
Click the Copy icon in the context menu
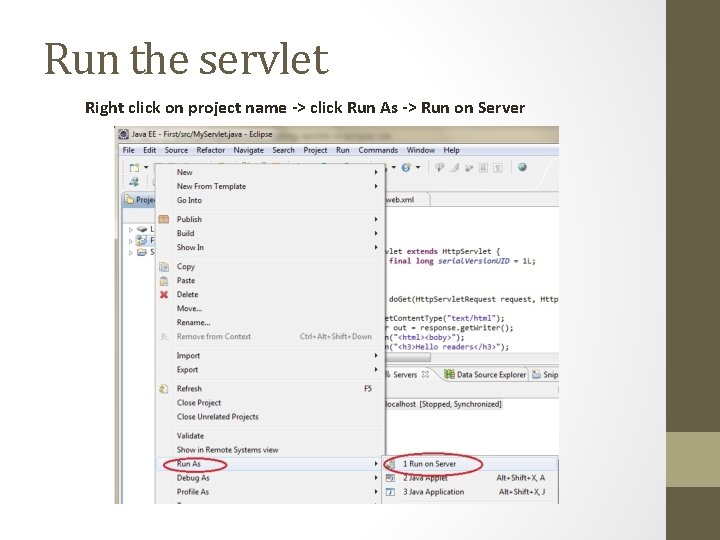(164, 267)
